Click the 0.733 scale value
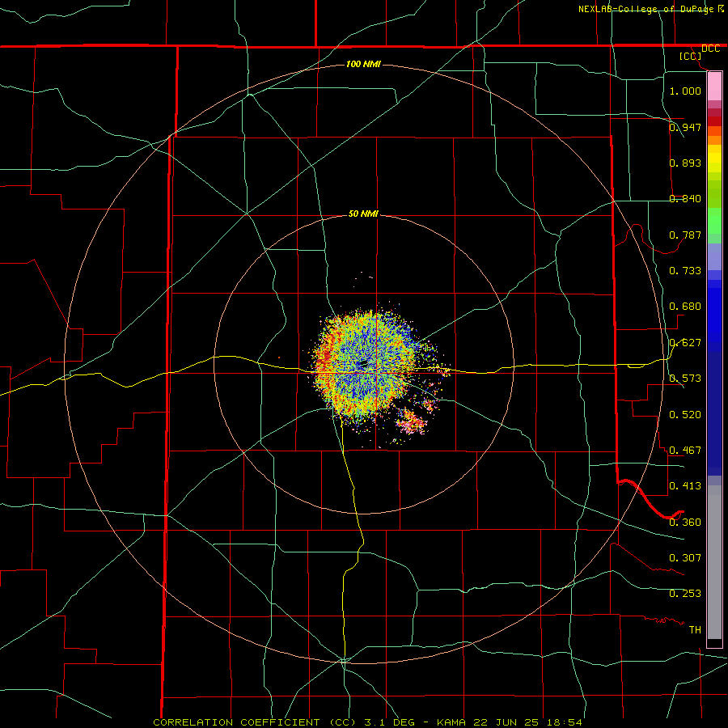 (x=685, y=271)
